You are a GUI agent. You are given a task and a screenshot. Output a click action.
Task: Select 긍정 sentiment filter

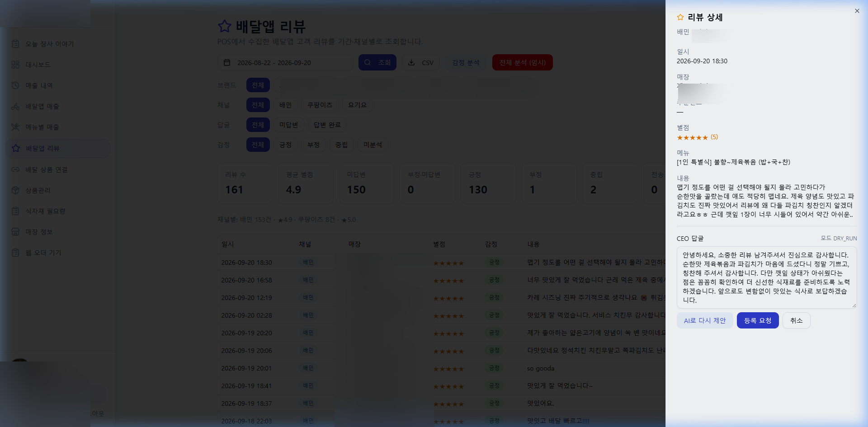[x=285, y=145]
